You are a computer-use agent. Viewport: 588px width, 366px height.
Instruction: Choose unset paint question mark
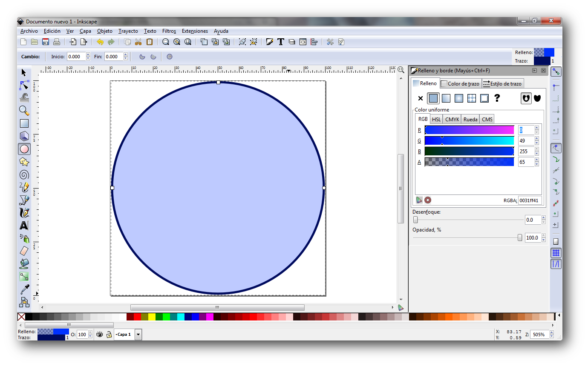pyautogui.click(x=497, y=98)
